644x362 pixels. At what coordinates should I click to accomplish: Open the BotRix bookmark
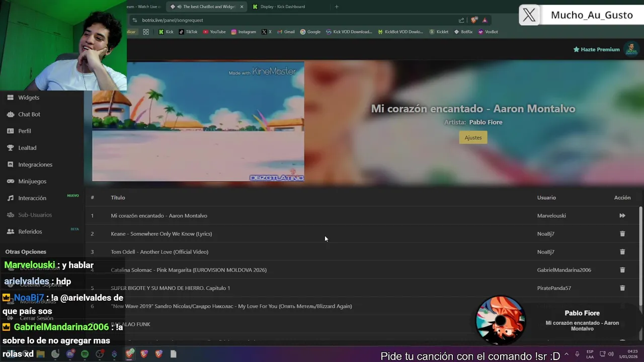click(463, 32)
